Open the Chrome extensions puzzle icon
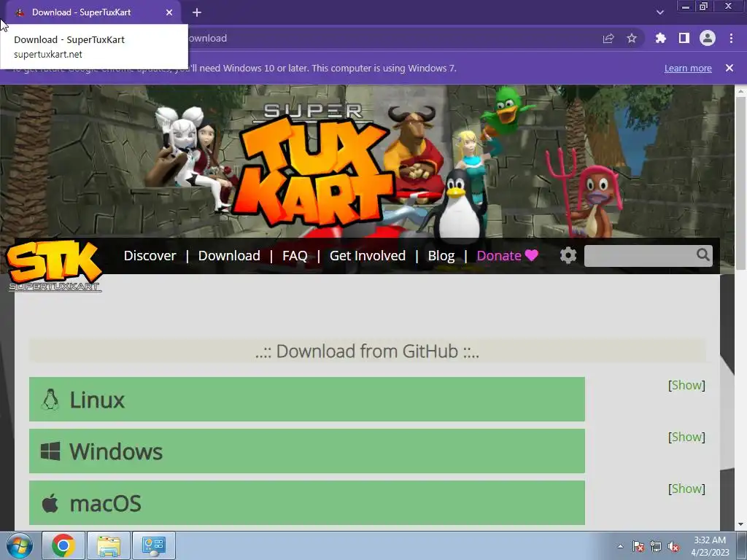The width and height of the screenshot is (747, 560). tap(660, 38)
